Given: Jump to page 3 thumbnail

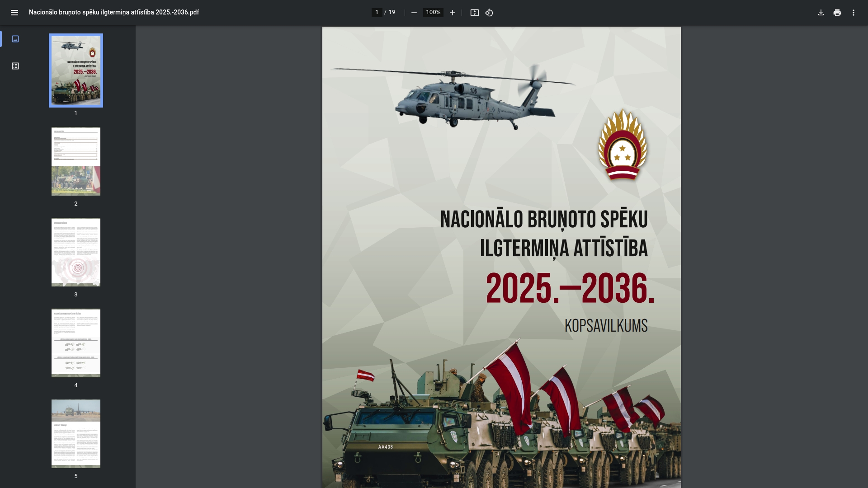Looking at the screenshot, I should pos(76,252).
